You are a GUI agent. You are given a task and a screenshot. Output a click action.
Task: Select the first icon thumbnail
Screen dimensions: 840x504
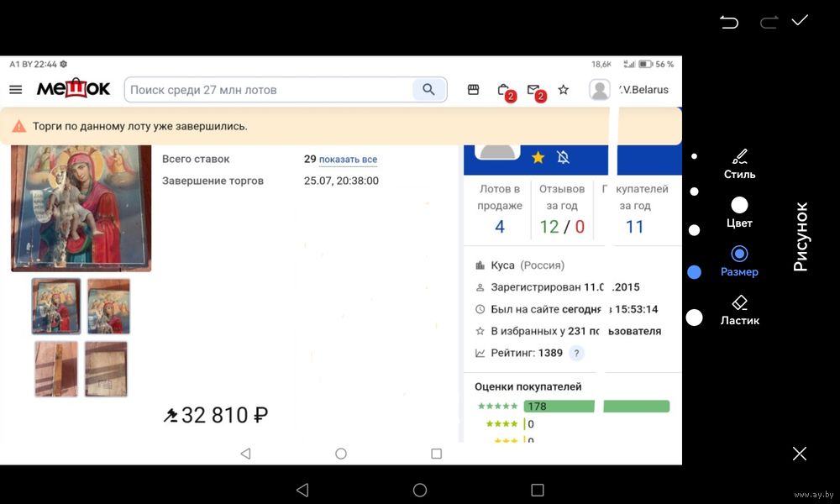coord(56,306)
